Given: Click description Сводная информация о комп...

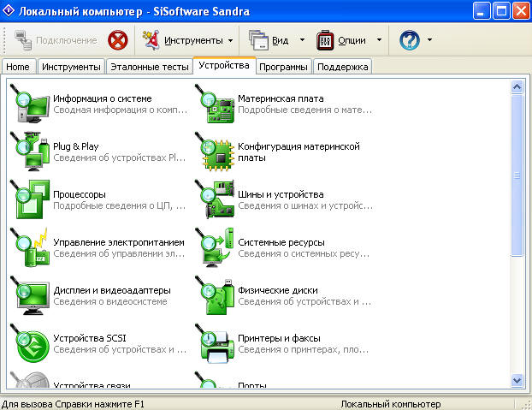Looking at the screenshot, I should coord(120,110).
